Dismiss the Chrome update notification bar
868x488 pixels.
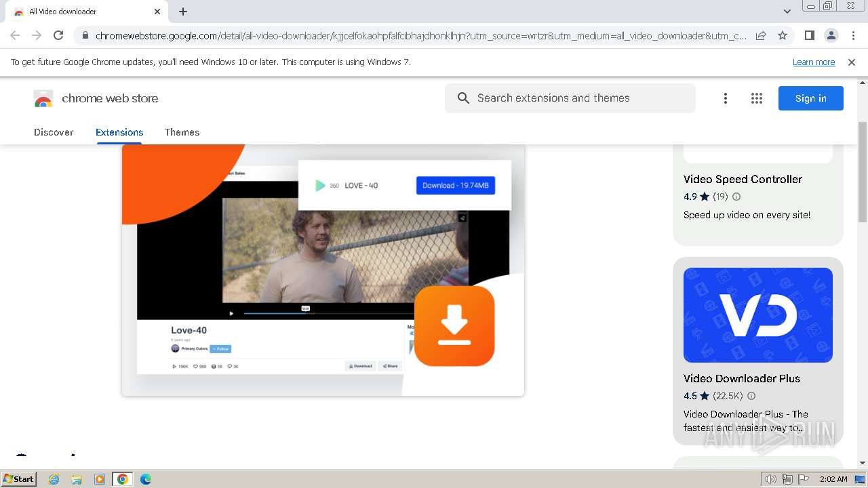852,62
